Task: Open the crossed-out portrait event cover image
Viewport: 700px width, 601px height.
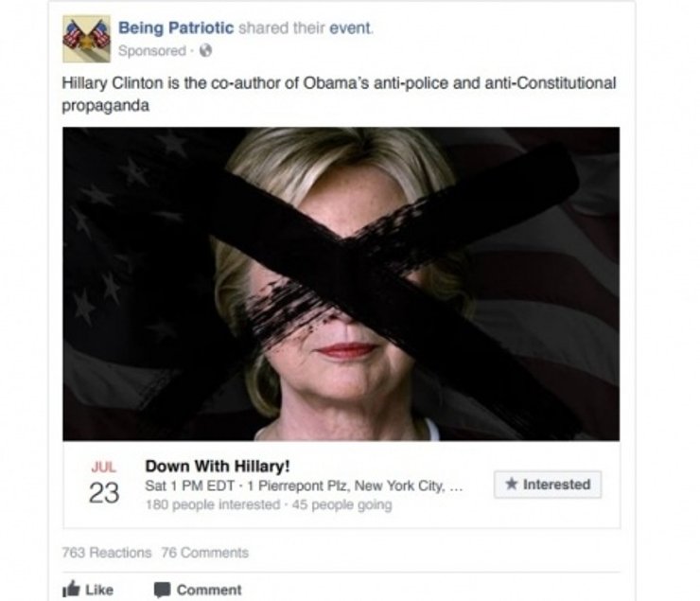Action: pos(341,284)
